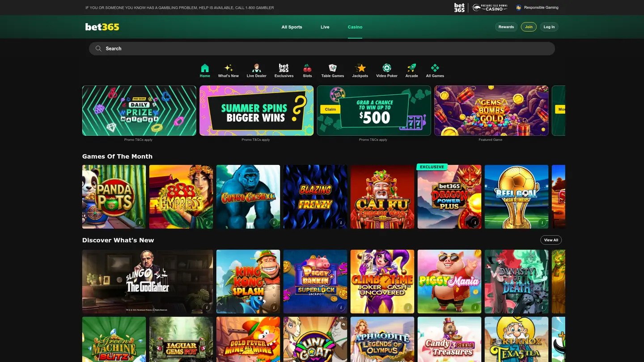Open the Gems Bombs & Gold featured banner
644x362 pixels.
click(491, 110)
